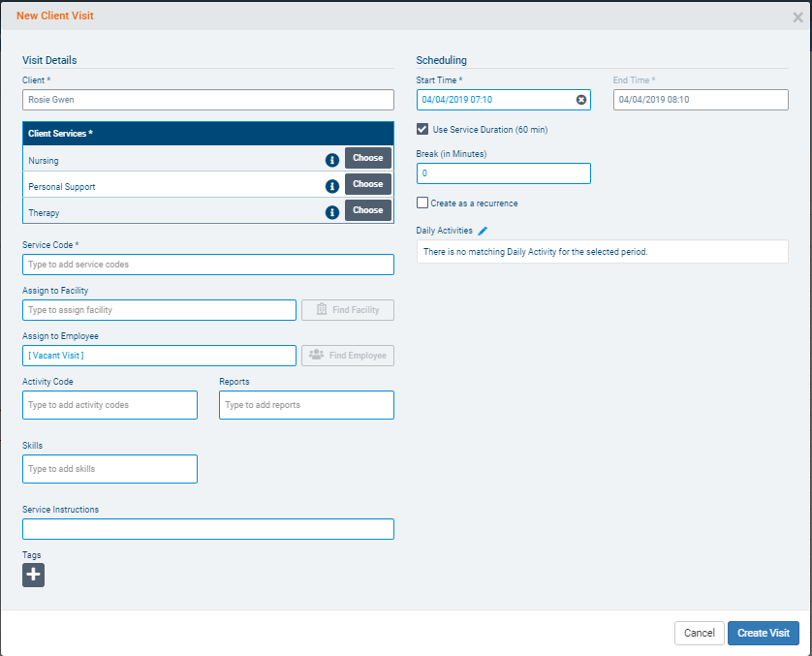The image size is (812, 656).
Task: Open the Assign to Employee field
Action: (x=159, y=356)
